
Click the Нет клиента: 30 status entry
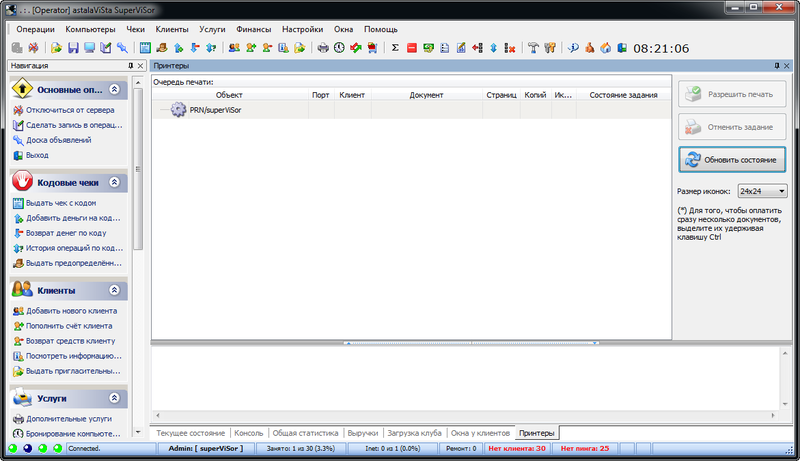517,449
